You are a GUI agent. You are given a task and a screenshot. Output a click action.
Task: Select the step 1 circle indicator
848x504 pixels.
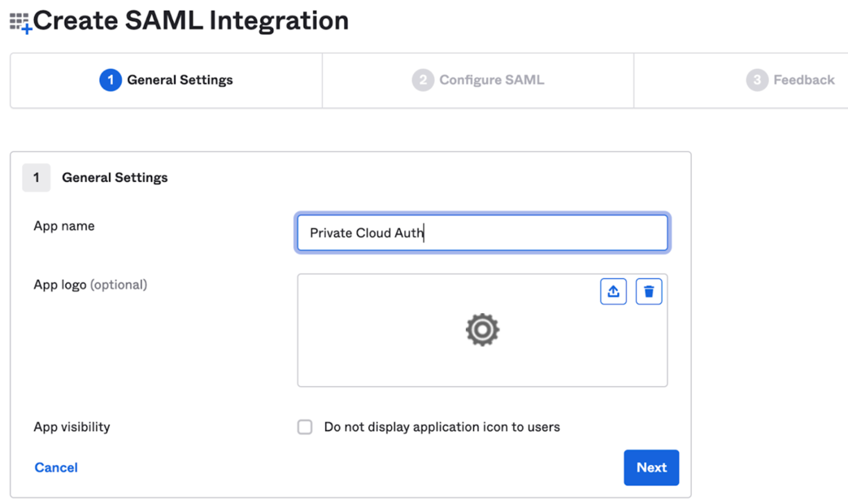111,80
